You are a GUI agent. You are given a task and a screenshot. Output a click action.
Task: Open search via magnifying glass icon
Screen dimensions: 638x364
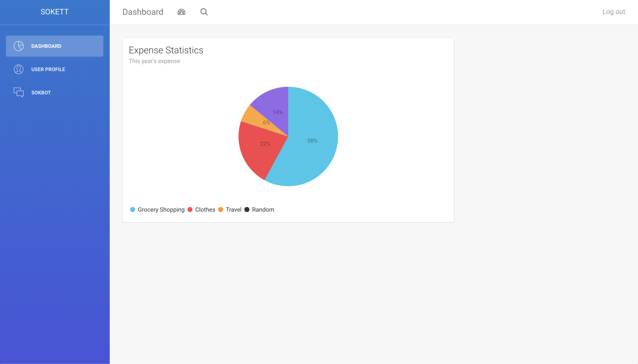coord(204,12)
